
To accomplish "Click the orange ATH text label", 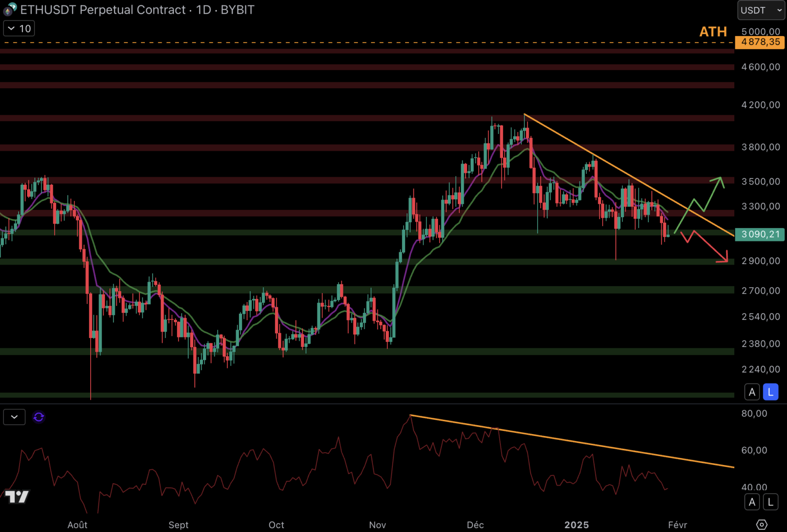I will click(x=713, y=32).
